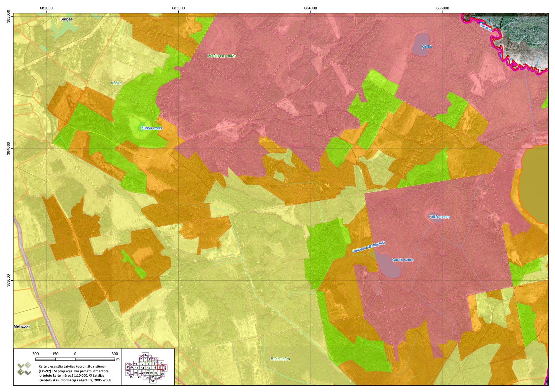
Task: Click the 683000 easting coordinate label
Action: click(x=178, y=8)
